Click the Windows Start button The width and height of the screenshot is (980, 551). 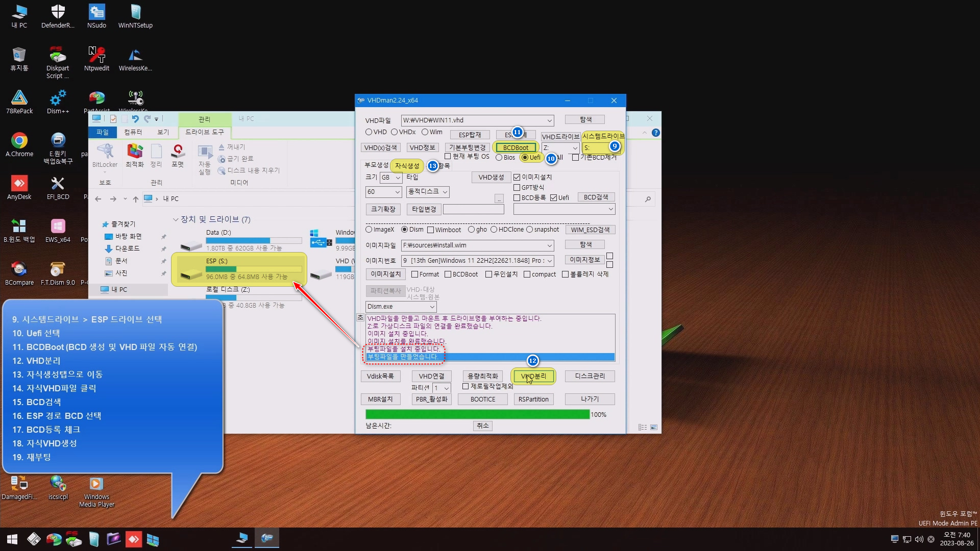coord(12,539)
